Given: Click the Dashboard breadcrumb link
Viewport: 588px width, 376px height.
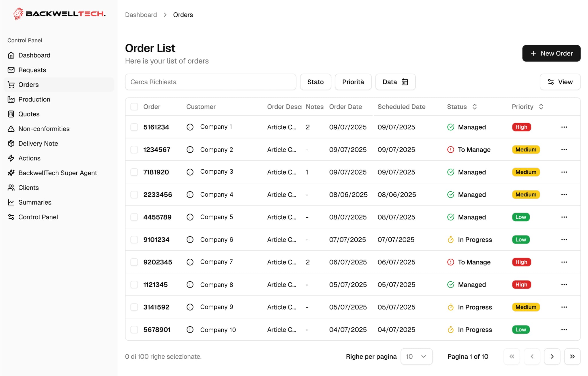Looking at the screenshot, I should pyautogui.click(x=141, y=15).
